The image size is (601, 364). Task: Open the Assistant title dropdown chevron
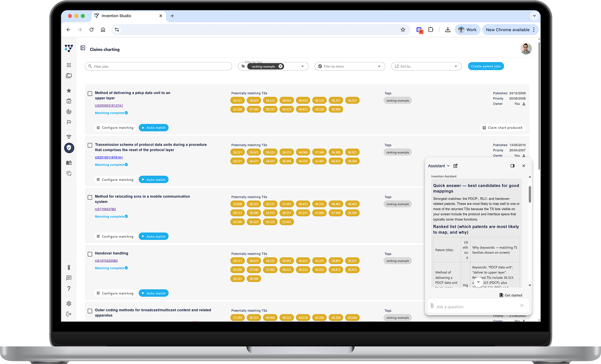tap(448, 166)
